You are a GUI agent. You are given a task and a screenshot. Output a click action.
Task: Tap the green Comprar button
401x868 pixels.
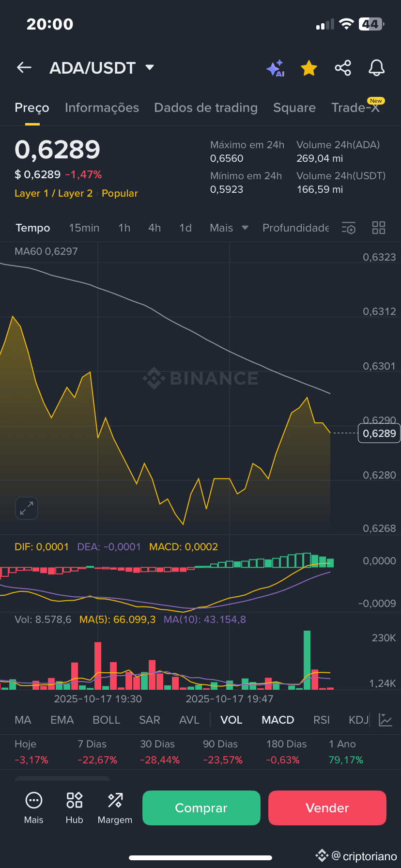(x=201, y=808)
